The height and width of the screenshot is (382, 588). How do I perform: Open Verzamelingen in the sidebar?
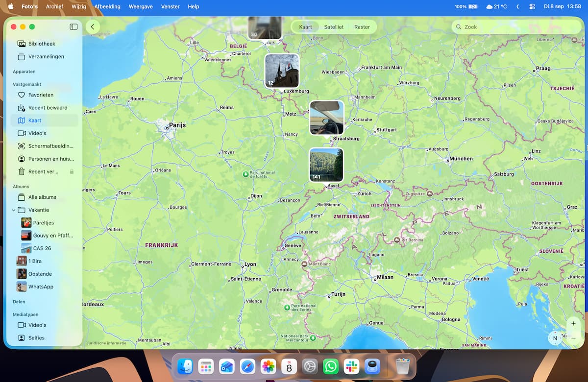[44, 56]
